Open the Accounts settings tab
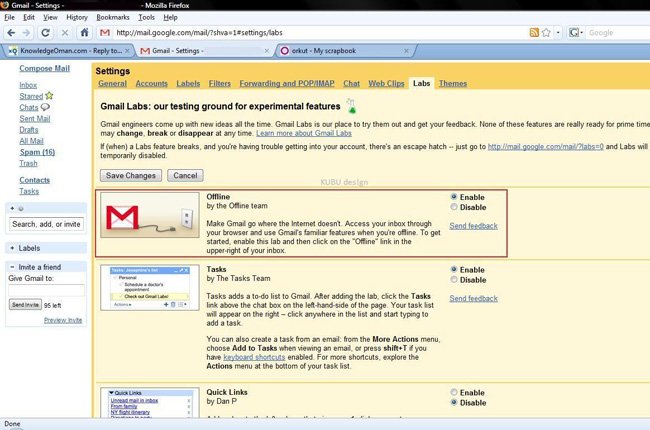The height and width of the screenshot is (430, 650). (x=151, y=83)
